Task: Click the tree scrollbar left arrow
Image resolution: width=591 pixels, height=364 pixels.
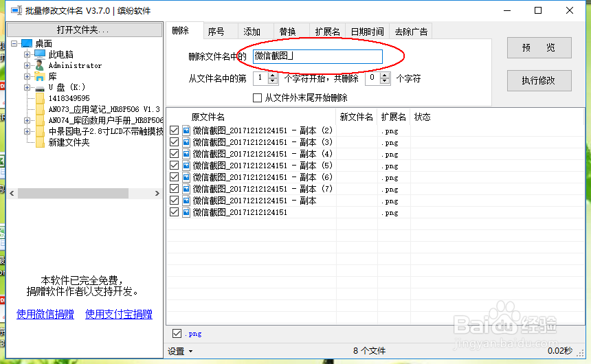Action: pyautogui.click(x=12, y=193)
